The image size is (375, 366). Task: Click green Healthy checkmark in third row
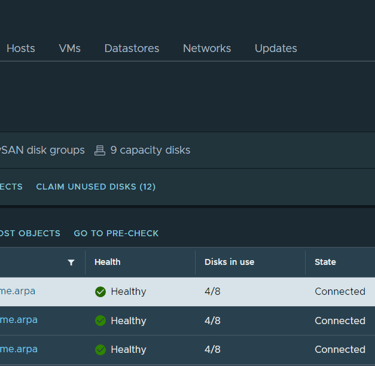[x=100, y=350]
